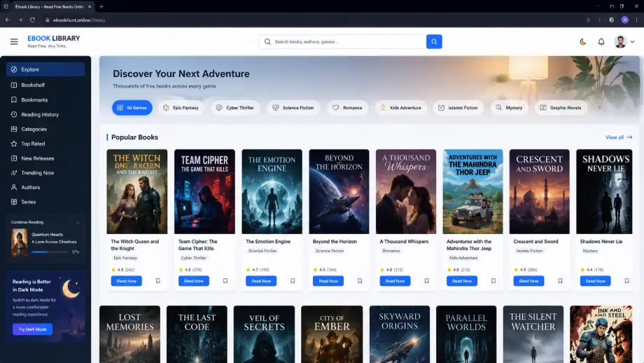The width and height of the screenshot is (644, 363).
Task: Open a new browser tab
Action: [x=101, y=6]
